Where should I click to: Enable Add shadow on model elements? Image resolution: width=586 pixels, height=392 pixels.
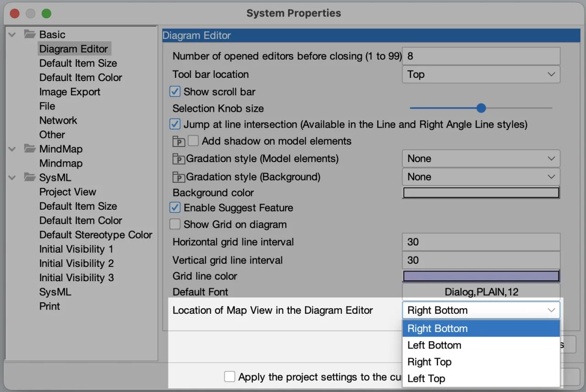coord(193,141)
